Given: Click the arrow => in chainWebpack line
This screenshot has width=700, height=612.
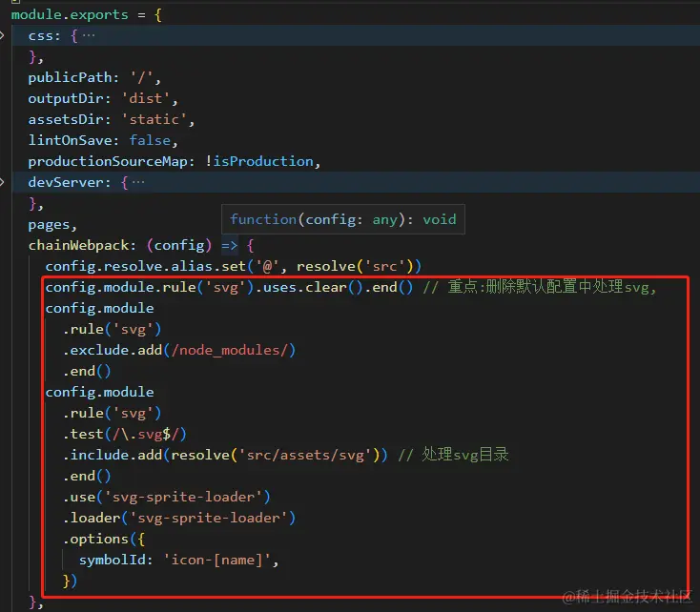Looking at the screenshot, I should click(230, 245).
